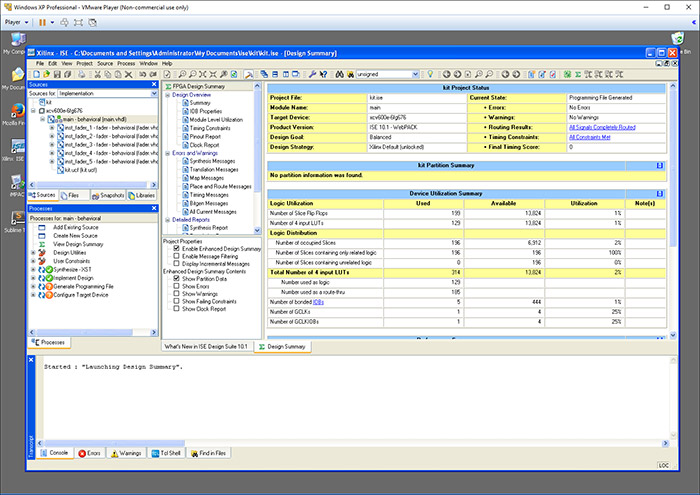Open the Pinout Report entry
This screenshot has width=700, height=495.
tap(205, 137)
